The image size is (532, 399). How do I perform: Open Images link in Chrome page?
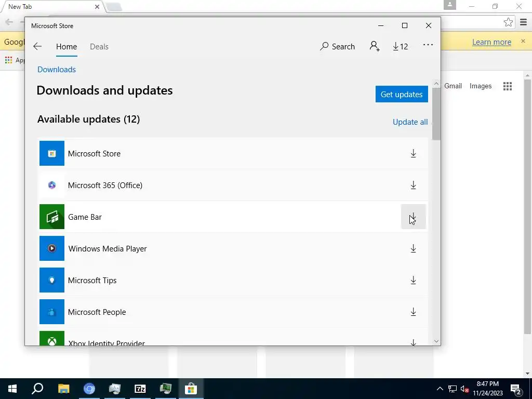481,86
